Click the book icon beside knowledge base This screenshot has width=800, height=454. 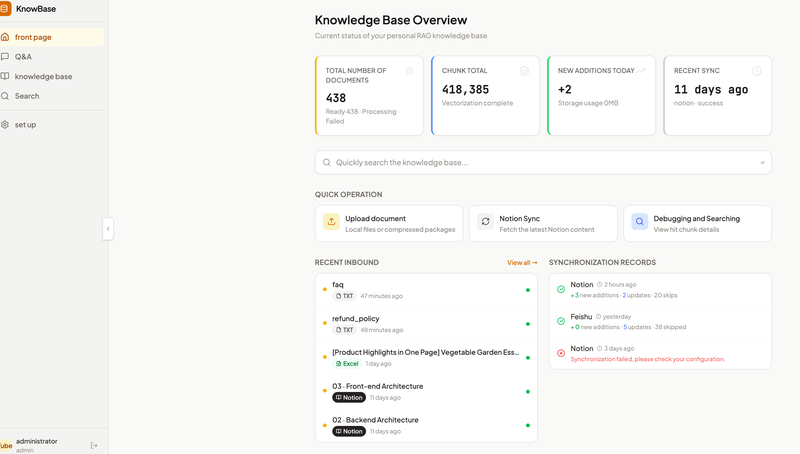[5, 77]
